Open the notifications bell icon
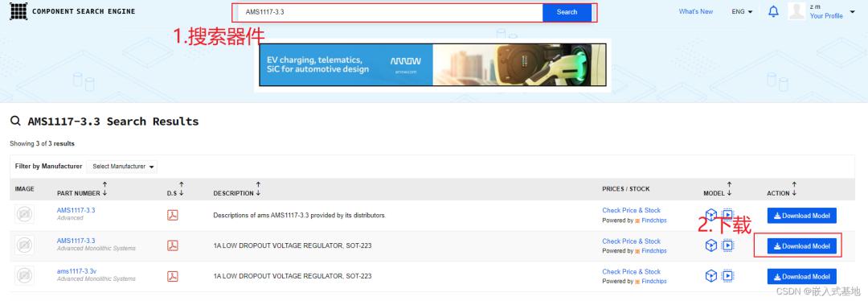 pyautogui.click(x=773, y=11)
